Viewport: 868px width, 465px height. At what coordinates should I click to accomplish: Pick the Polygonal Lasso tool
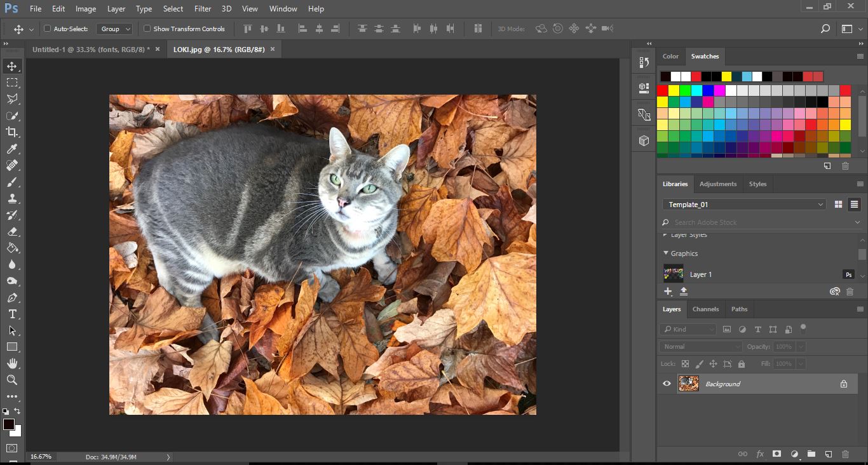12,99
